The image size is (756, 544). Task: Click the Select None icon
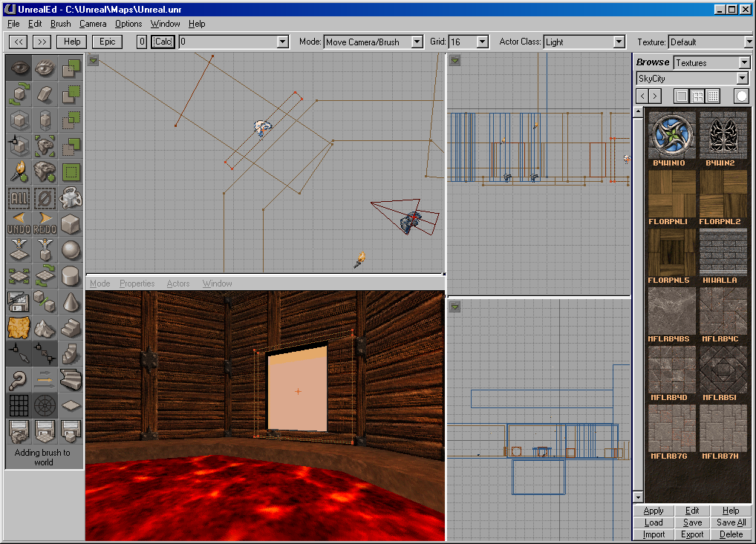45,198
